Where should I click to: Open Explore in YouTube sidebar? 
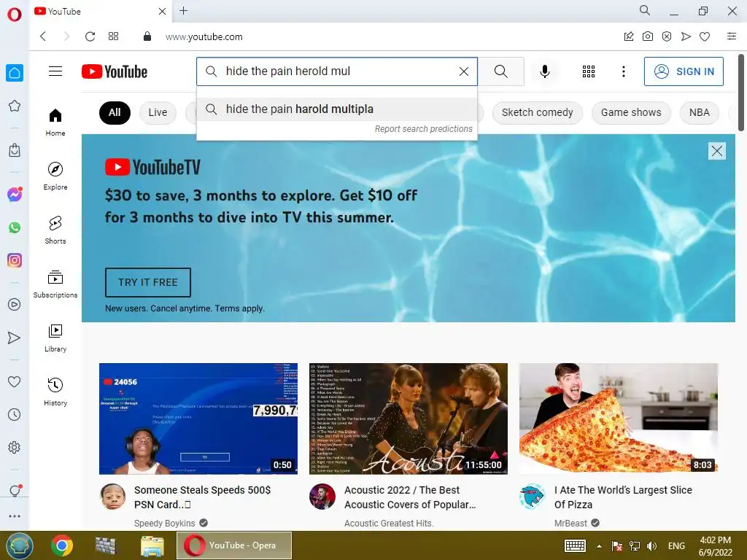[55, 176]
